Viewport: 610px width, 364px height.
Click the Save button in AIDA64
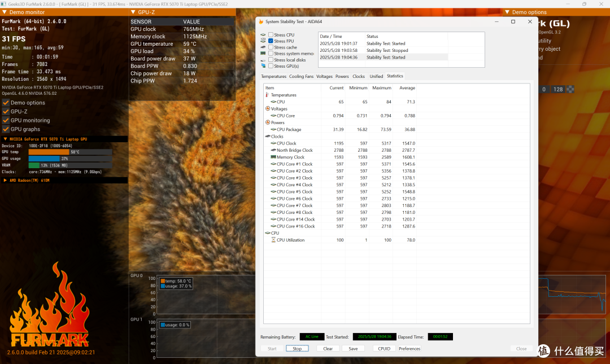[353, 348]
